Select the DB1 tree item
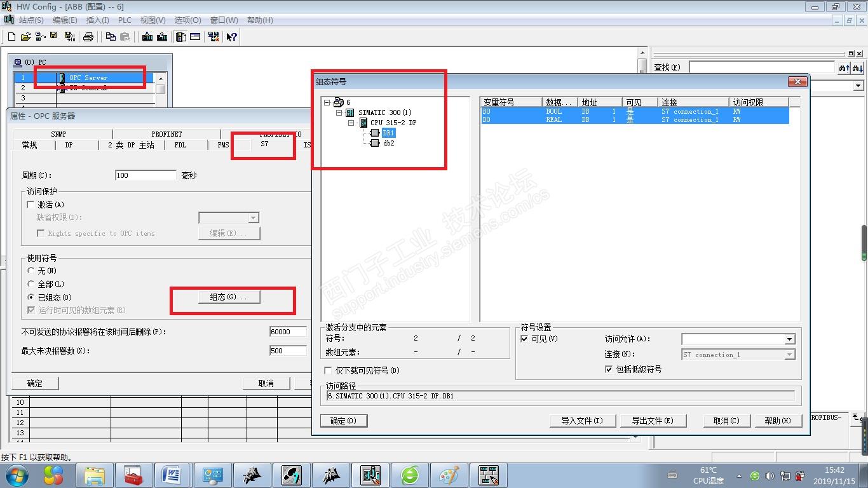 coord(388,133)
